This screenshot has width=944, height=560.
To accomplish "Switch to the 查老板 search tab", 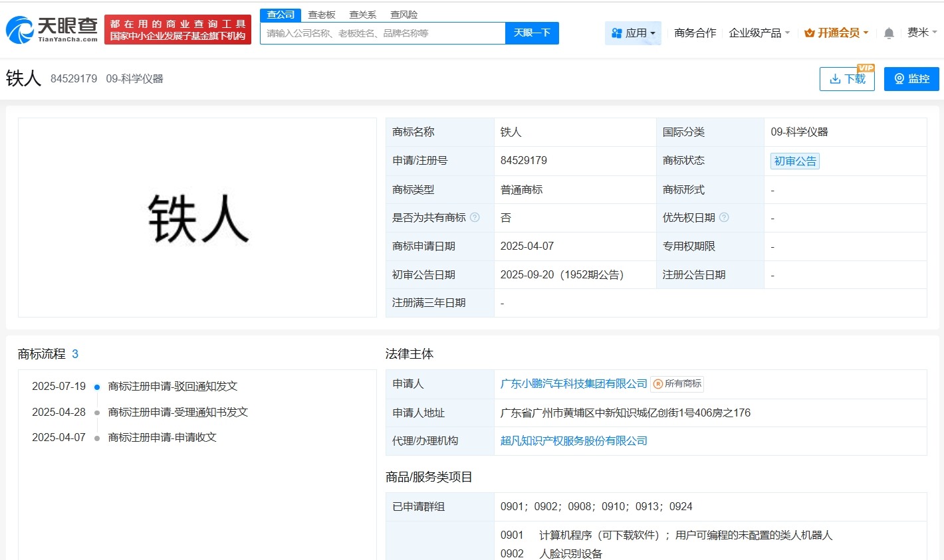I will click(322, 14).
